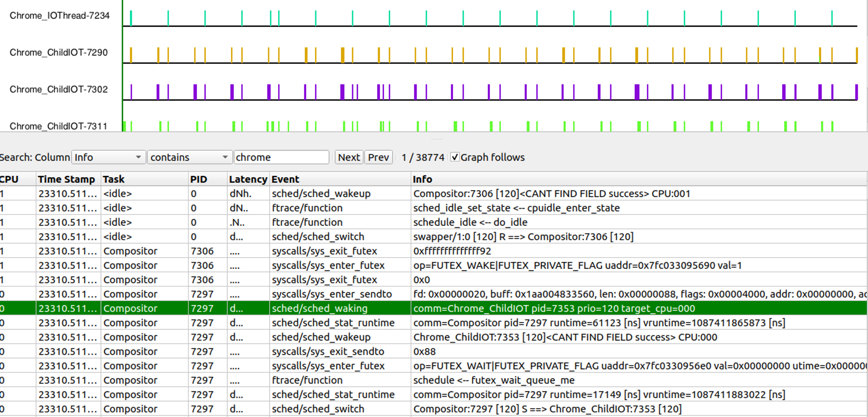Select the Chrome_ChildIOT-7302 graph label
Image resolution: width=868 pixels, height=417 pixels.
click(59, 89)
